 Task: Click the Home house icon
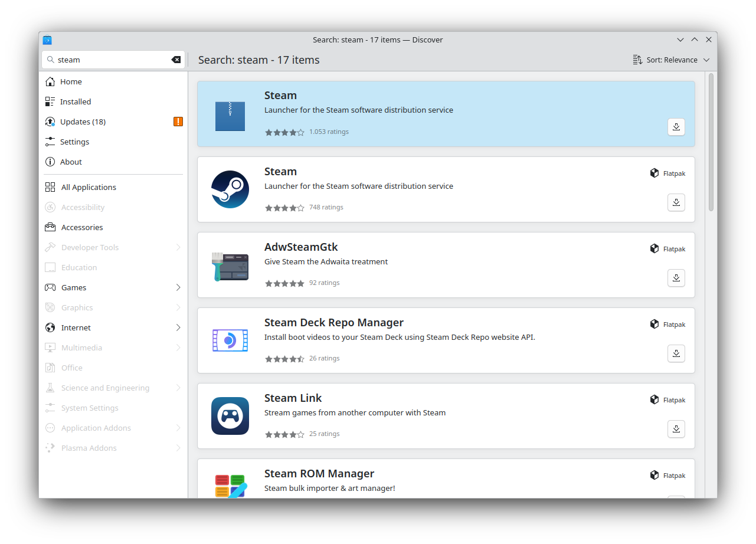(x=50, y=81)
